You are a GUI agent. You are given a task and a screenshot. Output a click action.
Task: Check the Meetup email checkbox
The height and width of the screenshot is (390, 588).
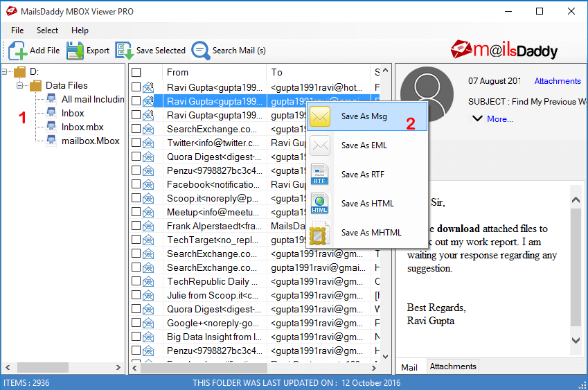coord(136,212)
